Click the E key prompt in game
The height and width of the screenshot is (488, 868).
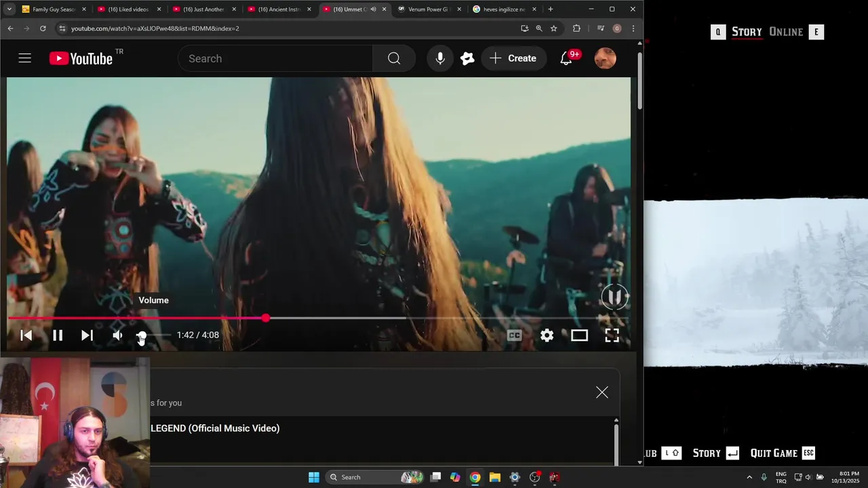pos(816,32)
